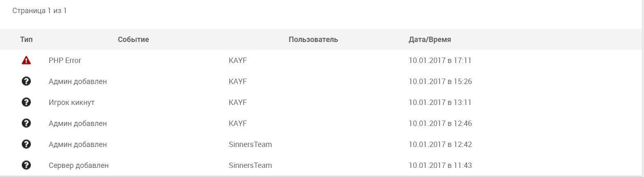This screenshot has width=644, height=177.
Task: Open the Сервер добавлен log entry
Action: coord(78,165)
